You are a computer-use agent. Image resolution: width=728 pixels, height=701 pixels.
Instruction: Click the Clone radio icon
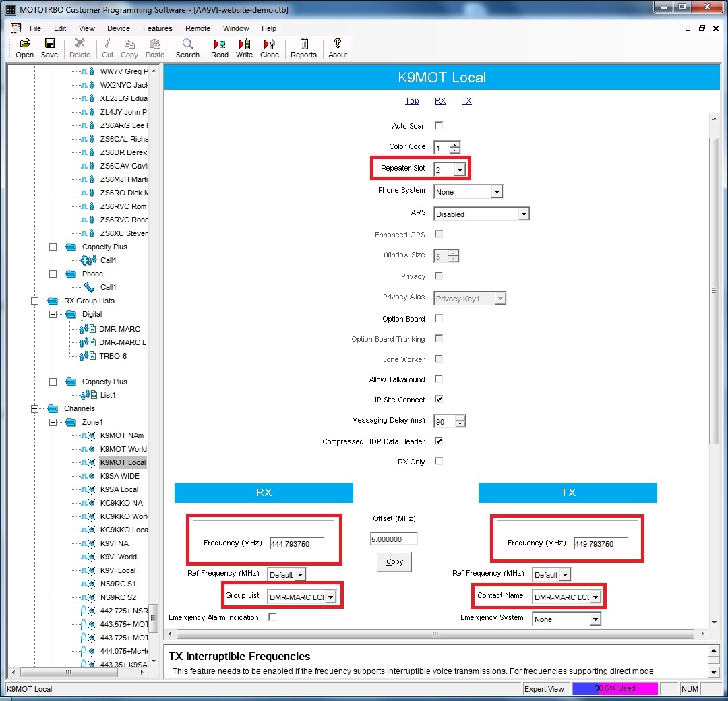[269, 44]
